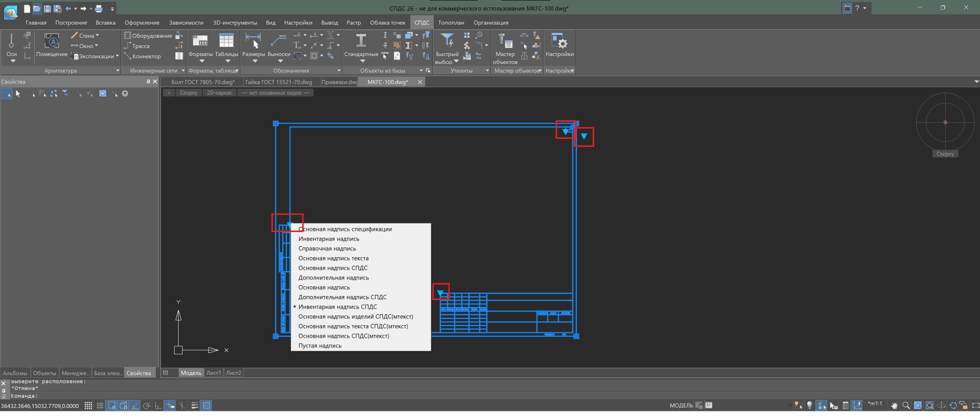This screenshot has height=420, width=980.
Task: Select the Оборудование tool
Action: [x=148, y=36]
